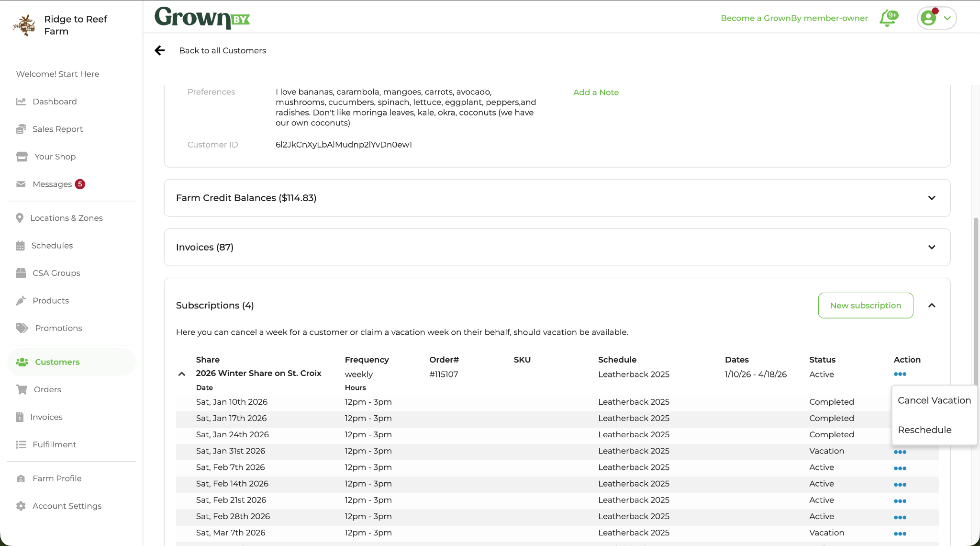Viewport: 980px width, 546px height.
Task: Click the Add a Note link
Action: [596, 92]
